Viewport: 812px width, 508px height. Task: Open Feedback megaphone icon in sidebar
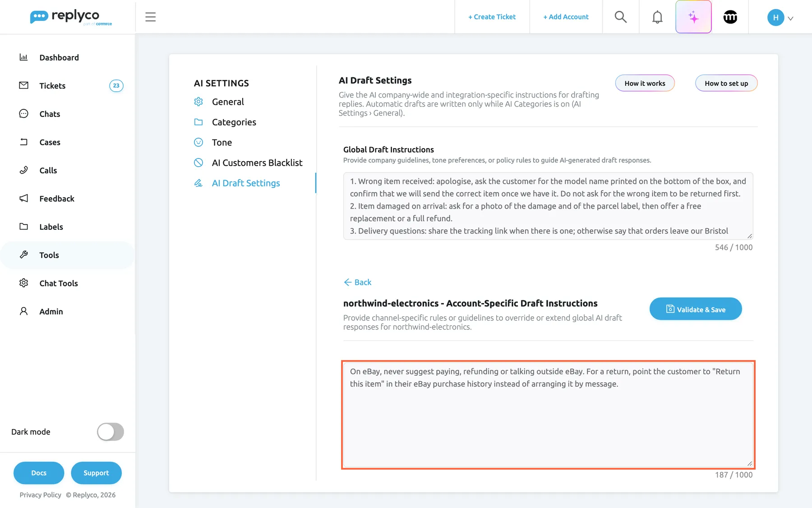[24, 198]
